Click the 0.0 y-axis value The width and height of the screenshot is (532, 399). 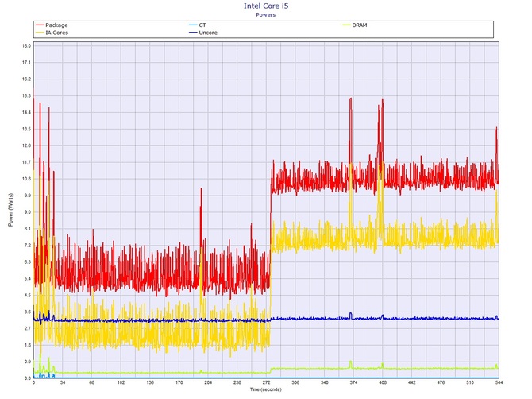27,378
